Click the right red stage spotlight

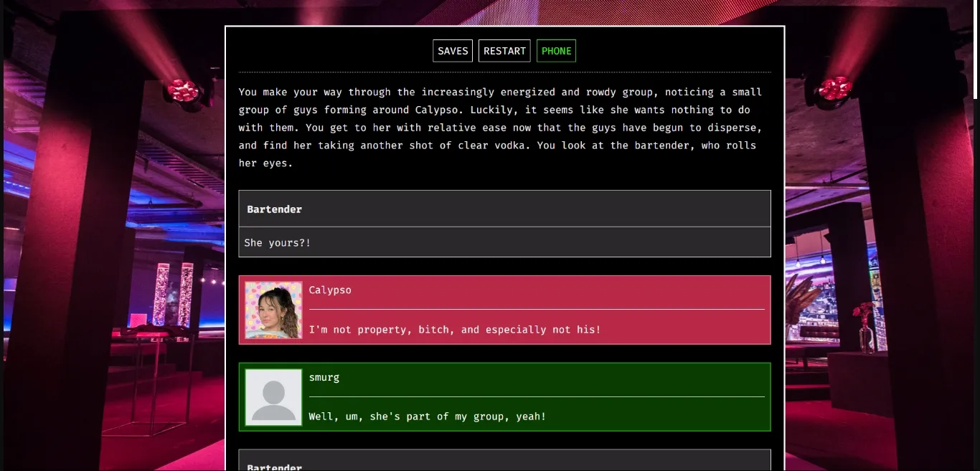(835, 87)
